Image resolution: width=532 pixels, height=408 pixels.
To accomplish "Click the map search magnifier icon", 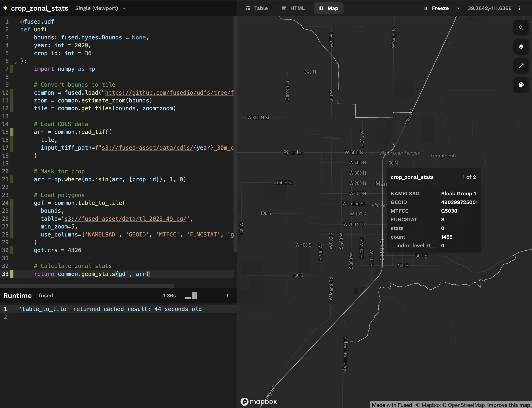I will coord(521,28).
